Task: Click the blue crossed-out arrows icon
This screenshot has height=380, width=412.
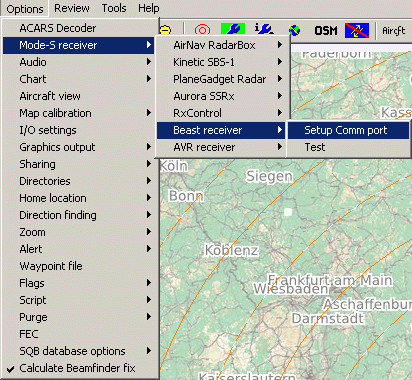Action: click(x=357, y=30)
